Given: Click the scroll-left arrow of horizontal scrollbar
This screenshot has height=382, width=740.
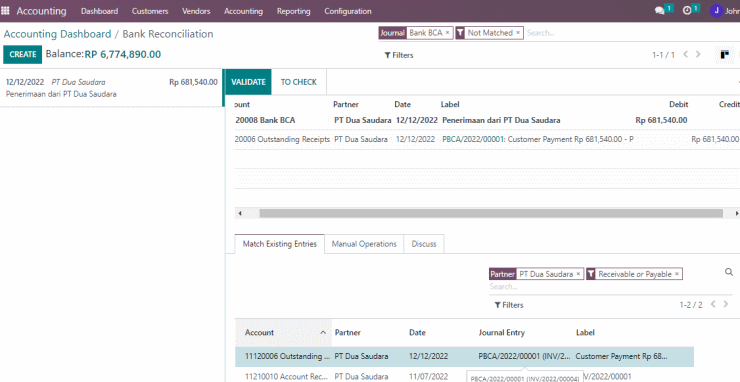Looking at the screenshot, I should [240, 213].
